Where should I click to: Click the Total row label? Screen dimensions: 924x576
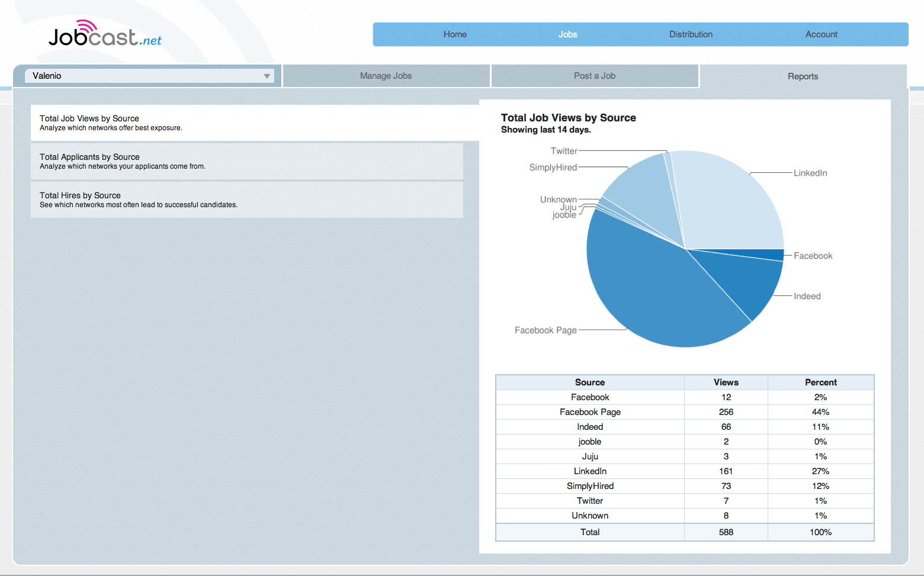pos(590,532)
